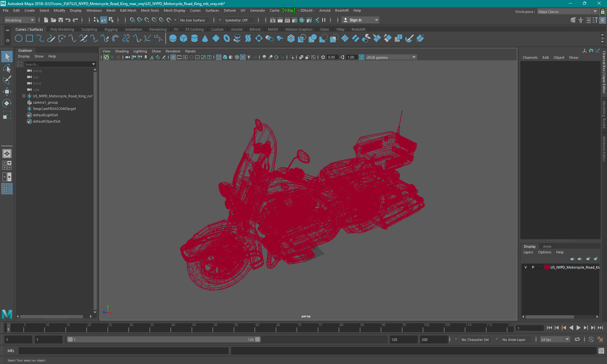The width and height of the screenshot is (607, 364).
Task: Toggle use all lights viewport icon
Action: (249, 57)
